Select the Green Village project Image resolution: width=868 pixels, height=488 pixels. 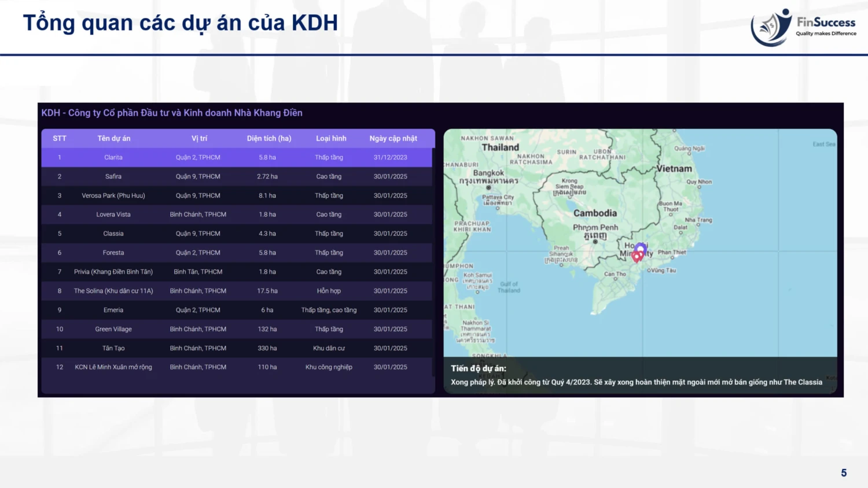pyautogui.click(x=237, y=329)
